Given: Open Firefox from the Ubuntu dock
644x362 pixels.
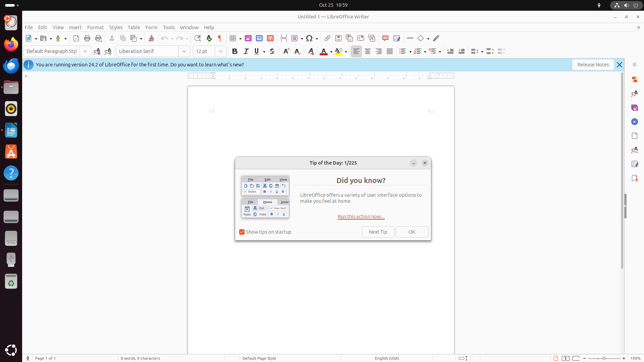Looking at the screenshot, I should click(x=11, y=45).
